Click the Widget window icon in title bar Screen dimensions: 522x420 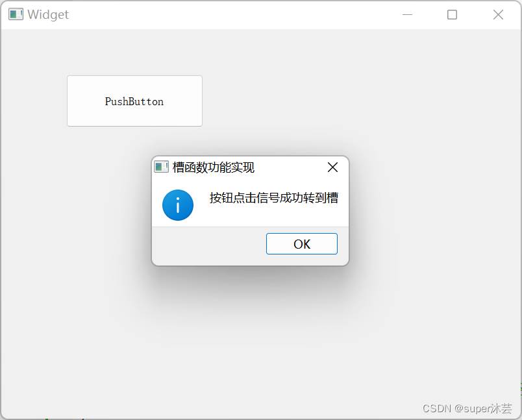16,14
